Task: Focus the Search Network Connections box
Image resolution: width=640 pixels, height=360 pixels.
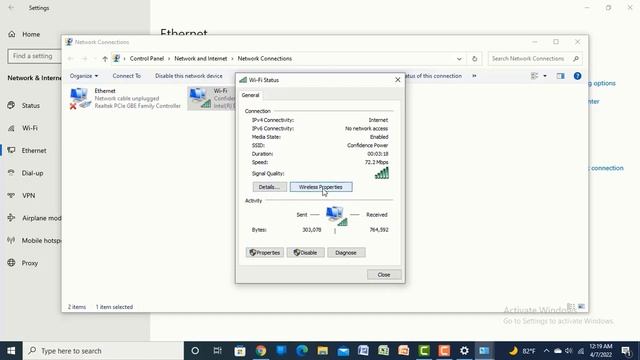Action: [x=535, y=59]
